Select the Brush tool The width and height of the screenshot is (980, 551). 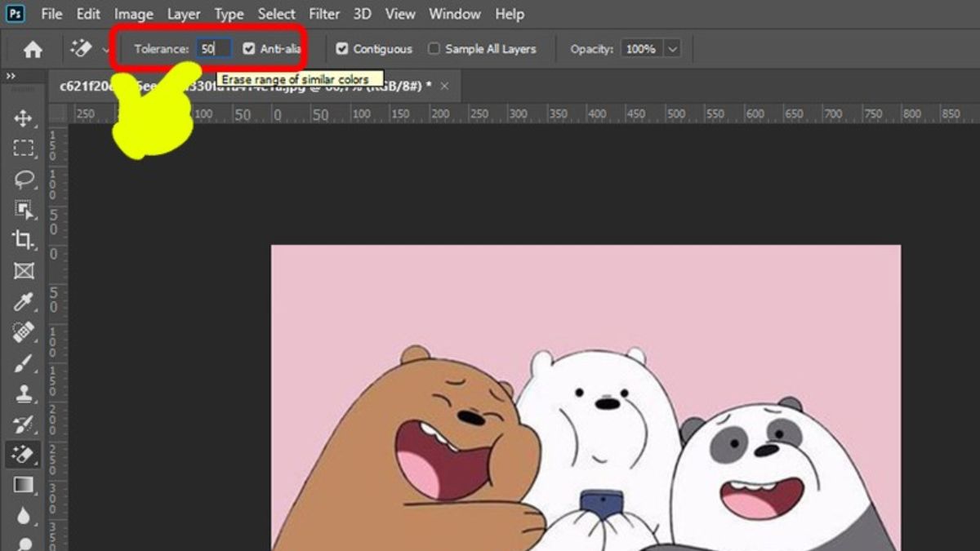23,364
